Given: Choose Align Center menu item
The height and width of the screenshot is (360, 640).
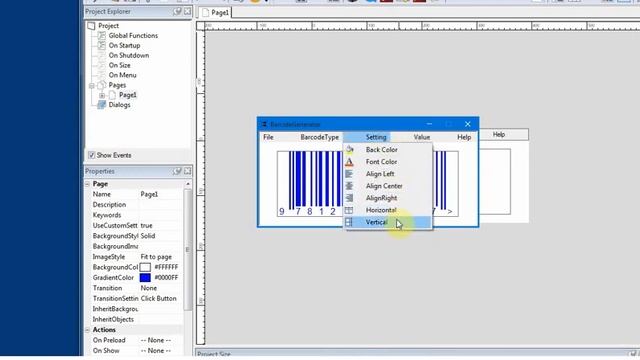Looking at the screenshot, I should coord(388,186).
